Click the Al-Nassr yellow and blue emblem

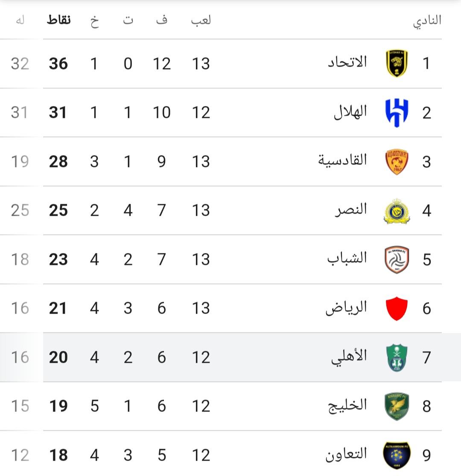tap(397, 211)
